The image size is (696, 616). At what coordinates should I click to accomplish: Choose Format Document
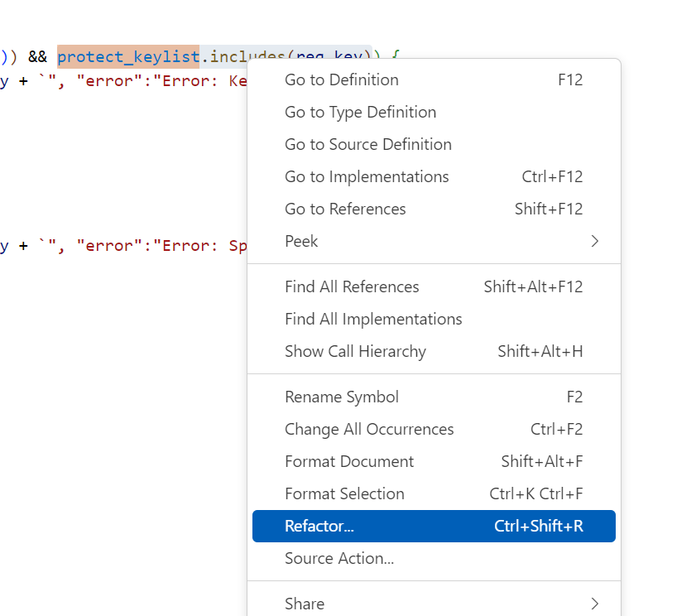[x=349, y=462]
